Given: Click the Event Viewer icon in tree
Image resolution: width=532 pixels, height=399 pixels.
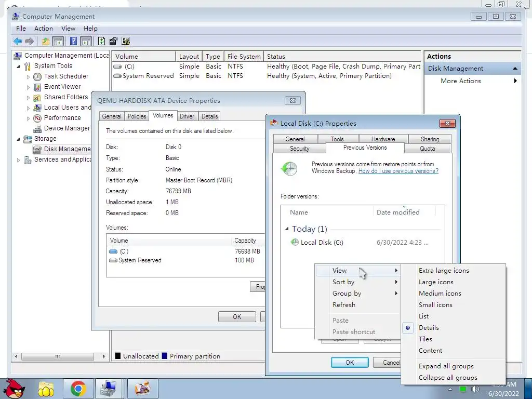Looking at the screenshot, I should [37, 87].
